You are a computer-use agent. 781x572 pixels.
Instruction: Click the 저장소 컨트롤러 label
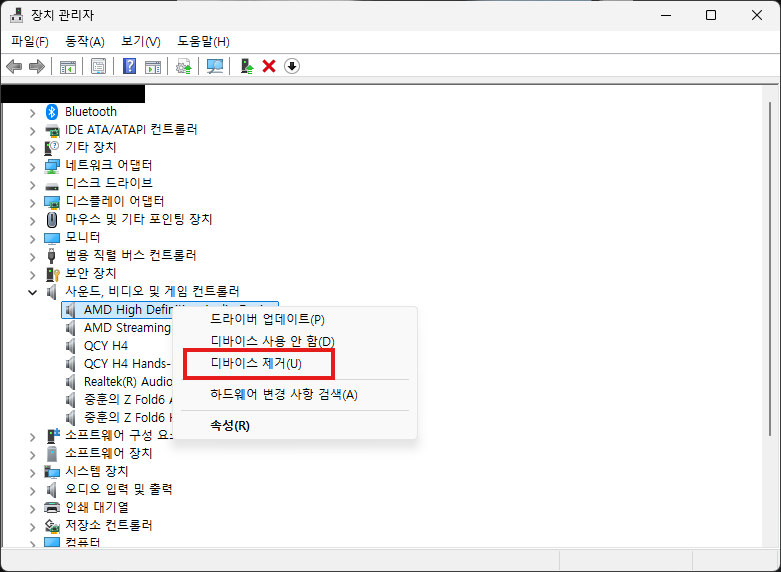click(x=109, y=525)
